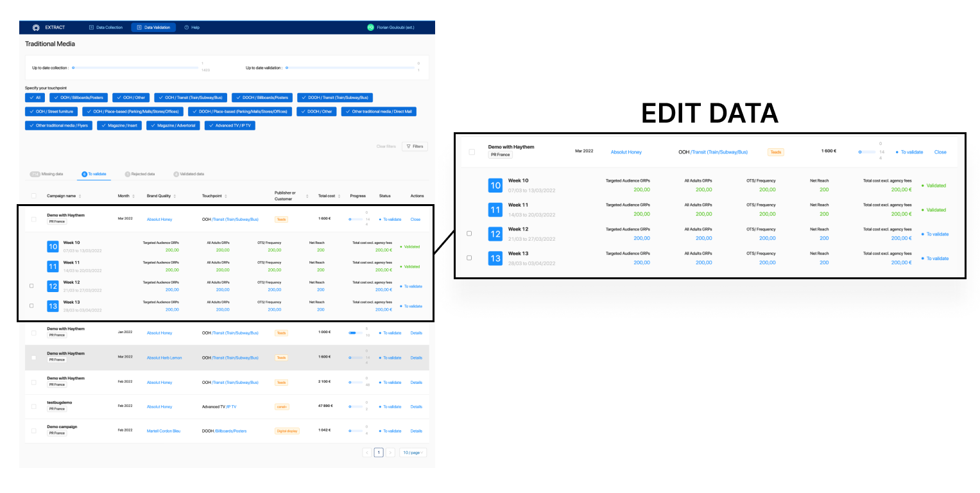Screen dimensions: 980x493
Task: Open the 10 / page dropdown
Action: coord(413,452)
